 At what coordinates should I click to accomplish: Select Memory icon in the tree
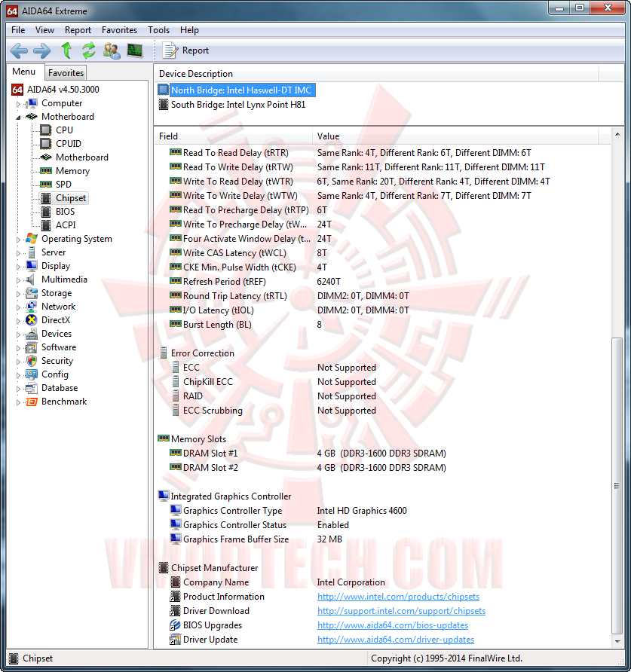[x=45, y=170]
